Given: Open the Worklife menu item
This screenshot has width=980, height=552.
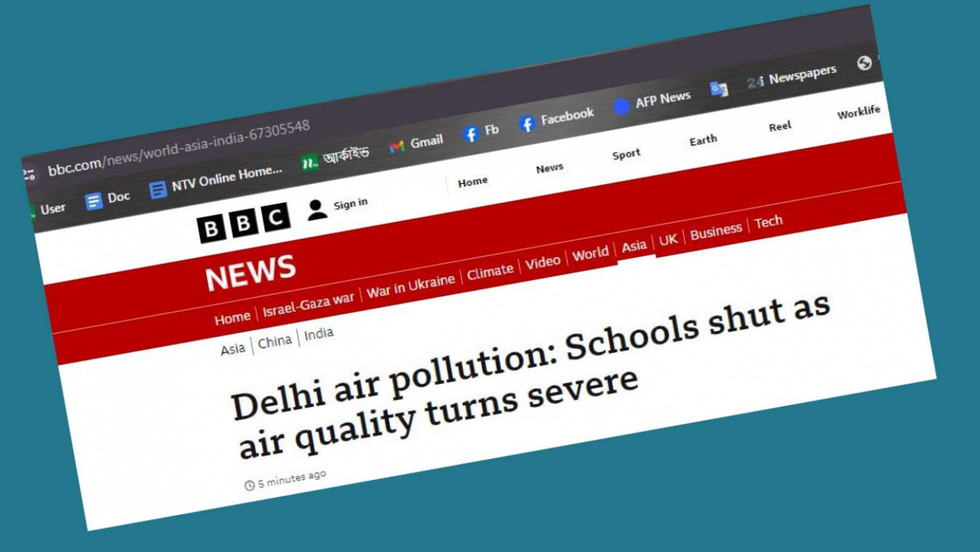Looking at the screenshot, I should [859, 112].
